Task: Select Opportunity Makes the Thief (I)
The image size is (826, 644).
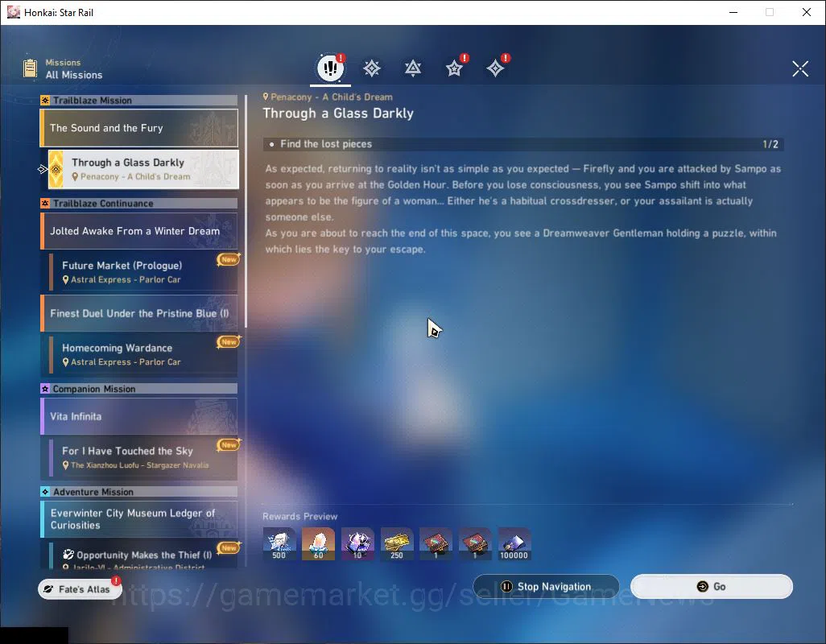Action: pyautogui.click(x=143, y=555)
